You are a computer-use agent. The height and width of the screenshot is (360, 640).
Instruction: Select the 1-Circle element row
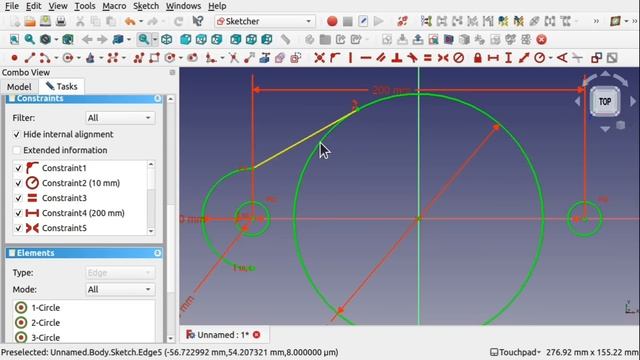pyautogui.click(x=84, y=308)
